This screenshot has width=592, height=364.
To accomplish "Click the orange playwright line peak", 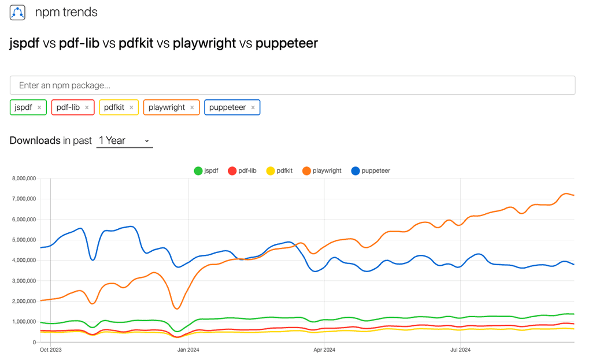I will click(565, 194).
